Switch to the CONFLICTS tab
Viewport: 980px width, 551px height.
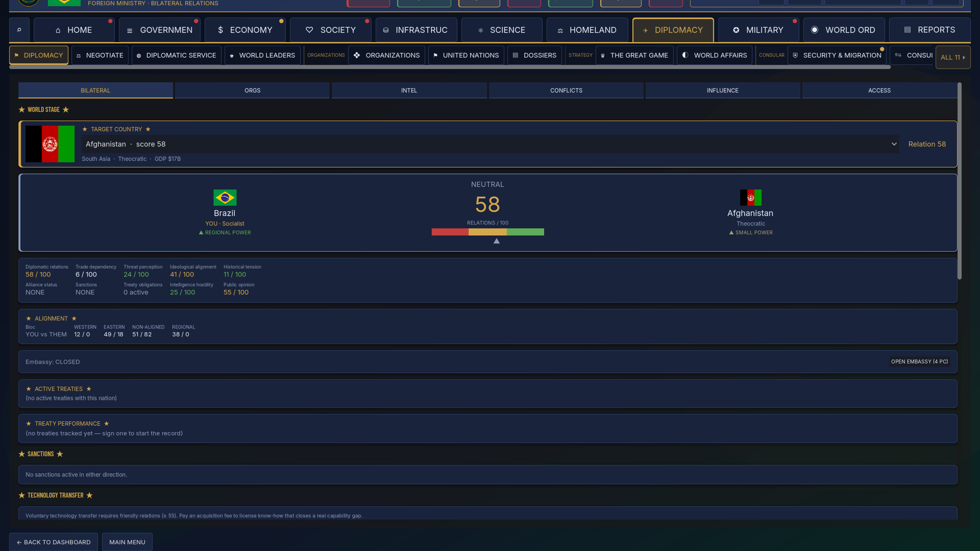[566, 90]
